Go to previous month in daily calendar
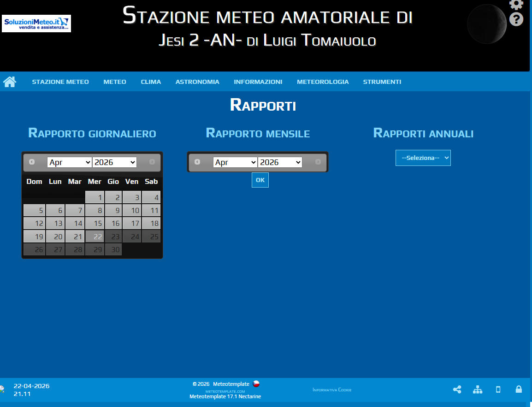 [32, 162]
